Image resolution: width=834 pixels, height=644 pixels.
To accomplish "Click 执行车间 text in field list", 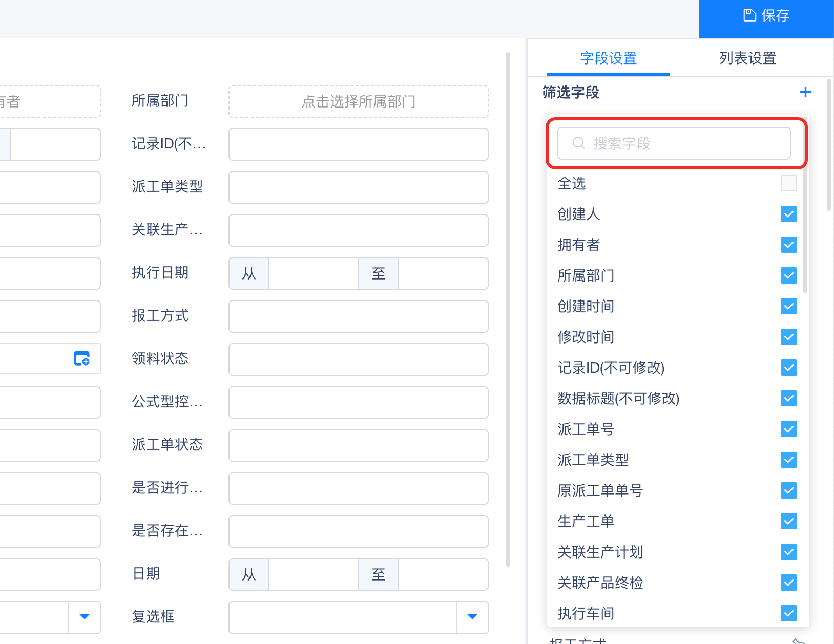I will (586, 614).
